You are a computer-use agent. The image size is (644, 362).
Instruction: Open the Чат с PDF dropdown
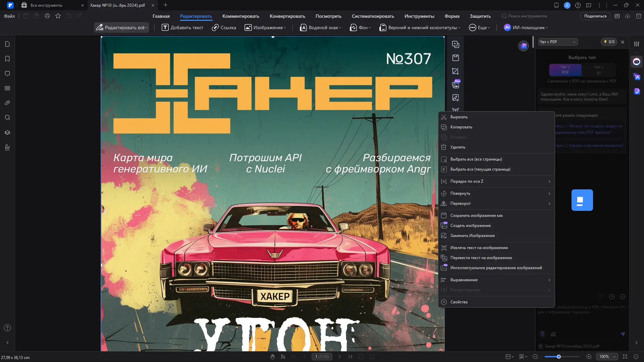point(557,42)
